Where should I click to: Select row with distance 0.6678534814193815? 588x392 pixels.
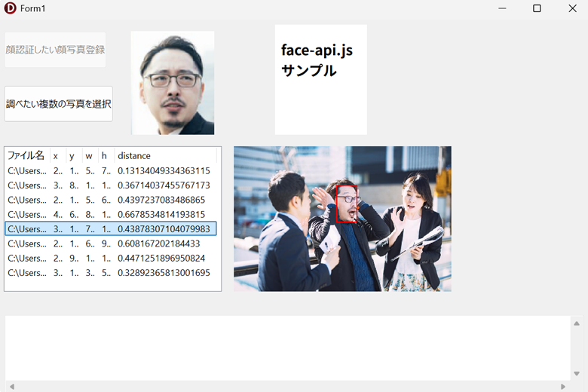pyautogui.click(x=111, y=215)
